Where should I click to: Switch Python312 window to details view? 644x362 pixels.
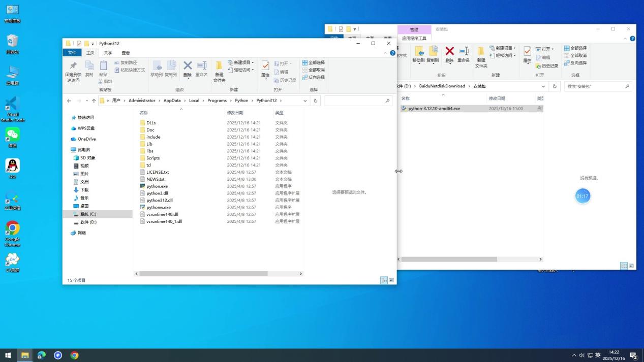point(384,280)
